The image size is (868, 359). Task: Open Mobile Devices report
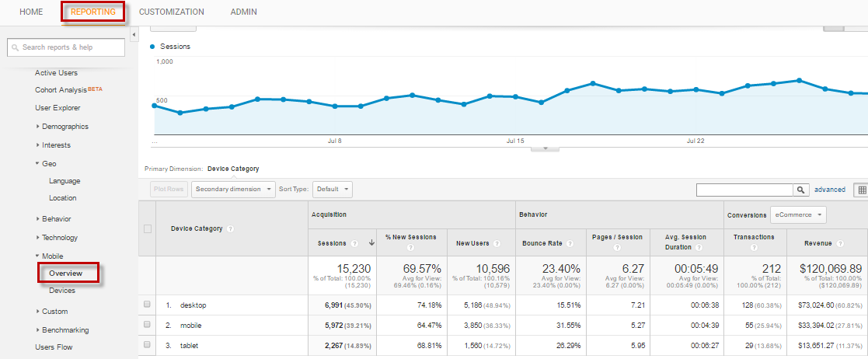[x=62, y=291]
